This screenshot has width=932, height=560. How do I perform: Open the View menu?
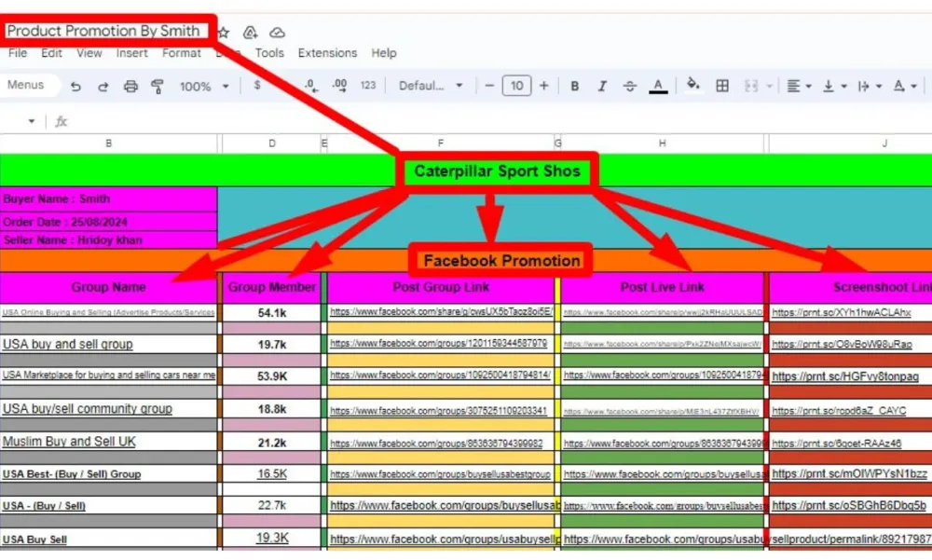click(x=89, y=53)
